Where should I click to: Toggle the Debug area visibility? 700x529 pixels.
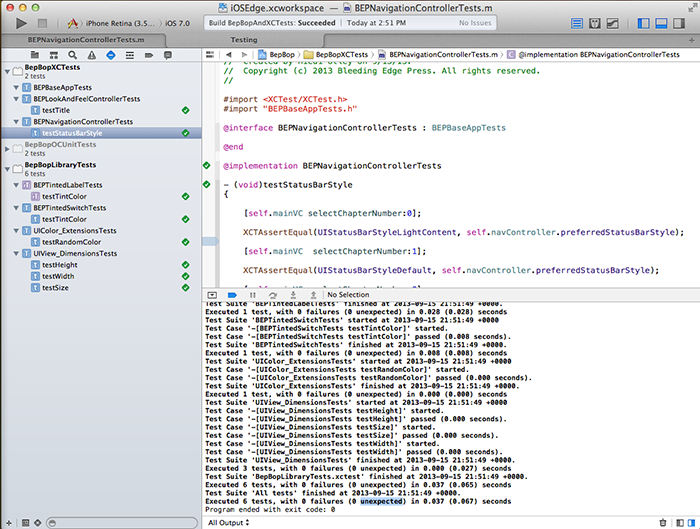pos(661,23)
